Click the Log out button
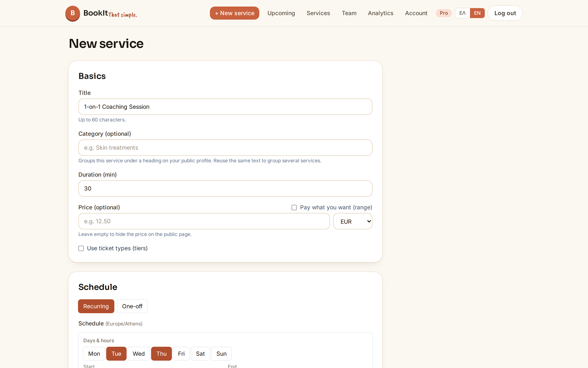This screenshot has height=368, width=588. [x=505, y=13]
